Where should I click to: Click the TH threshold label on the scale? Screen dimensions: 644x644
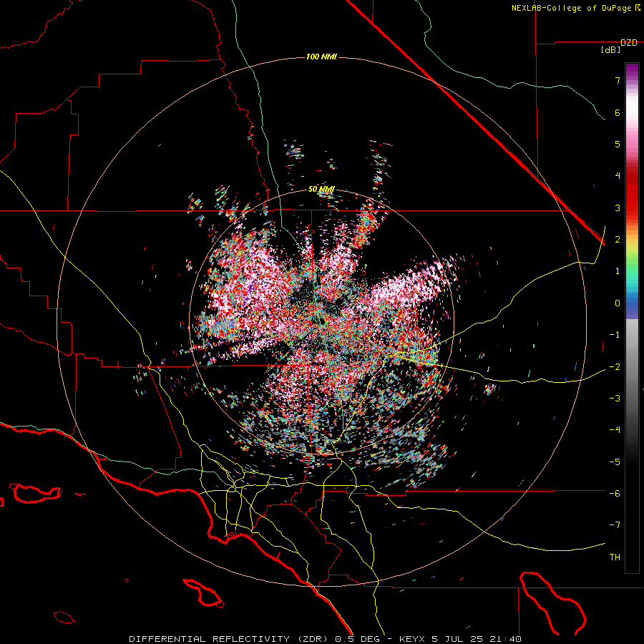(615, 557)
